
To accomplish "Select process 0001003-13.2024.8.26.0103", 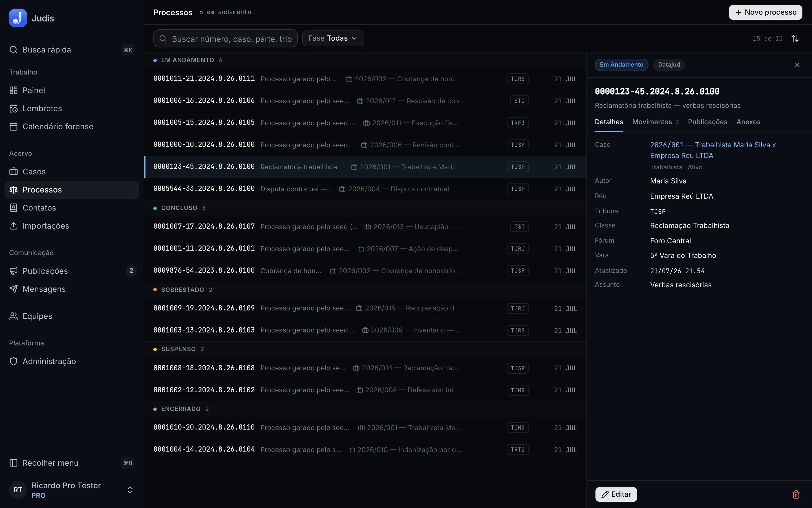I will (x=365, y=330).
